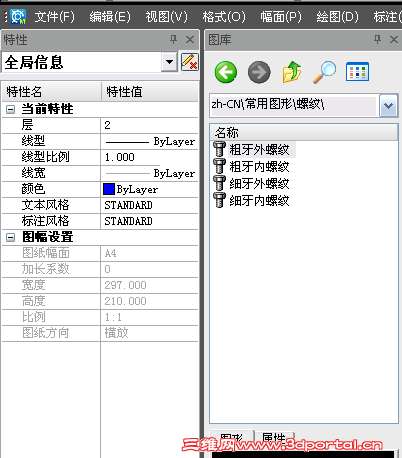Viewport: 402px width, 458px height.
Task: Change the library view mode icon
Action: (357, 72)
